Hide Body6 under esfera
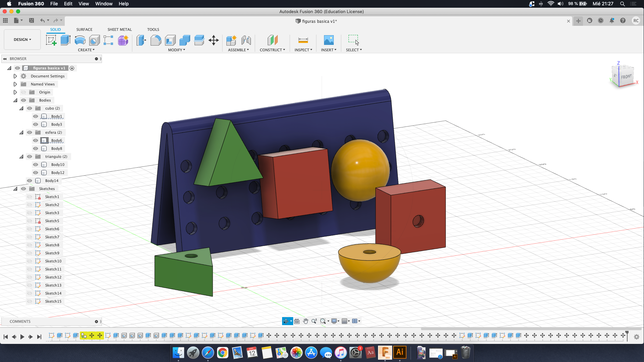 click(35, 140)
